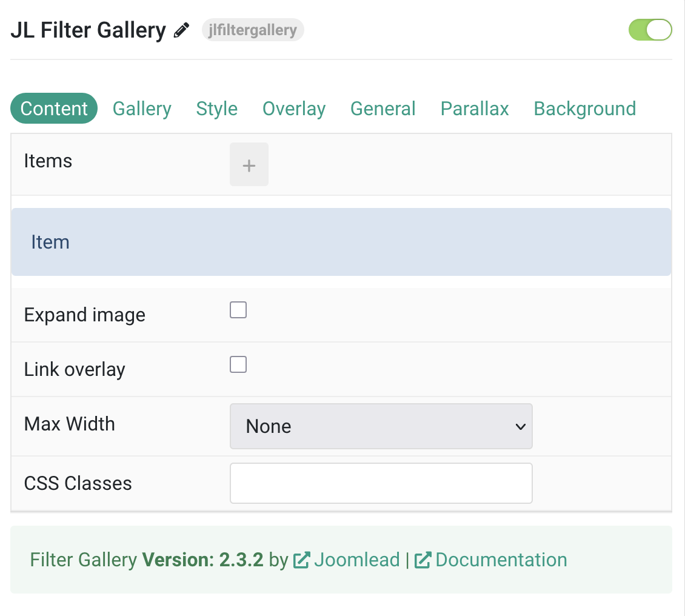Check the Expand image checkbox

click(x=238, y=310)
